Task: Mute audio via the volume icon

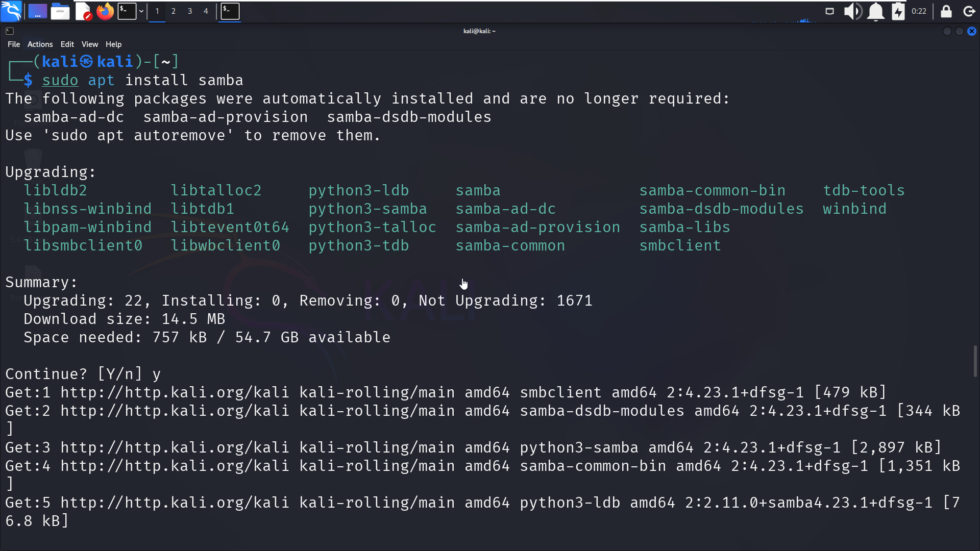Action: 852,11
